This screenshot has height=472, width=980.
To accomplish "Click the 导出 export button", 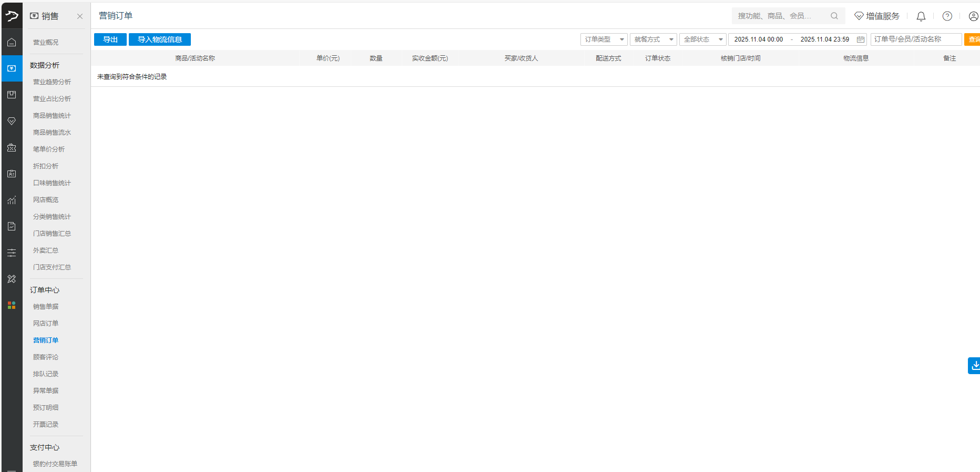I will coord(110,39).
